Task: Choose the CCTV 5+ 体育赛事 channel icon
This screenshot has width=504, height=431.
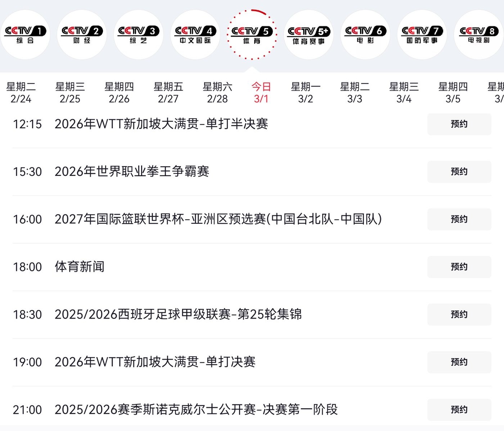Action: click(x=309, y=35)
